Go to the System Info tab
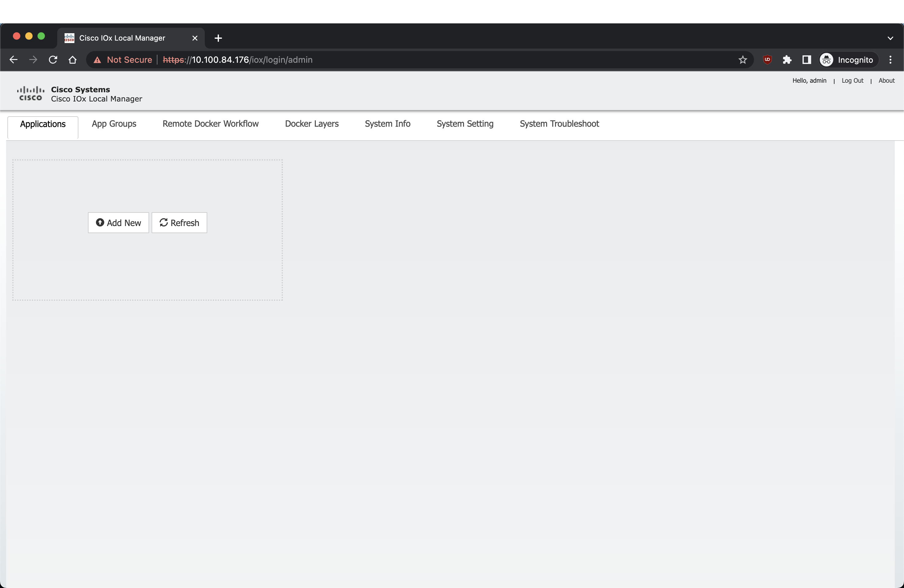904x588 pixels. click(387, 124)
